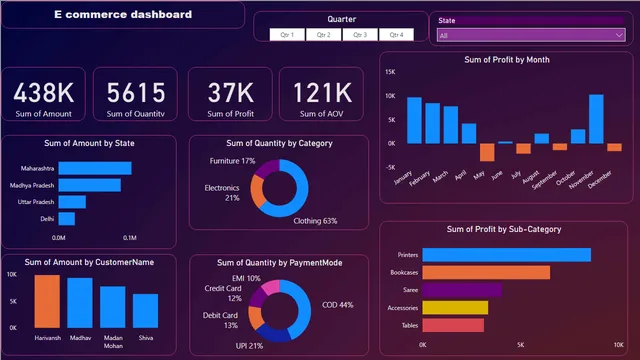Open the State dropdown set to All
The height and width of the screenshot is (360, 640).
pyautogui.click(x=531, y=35)
